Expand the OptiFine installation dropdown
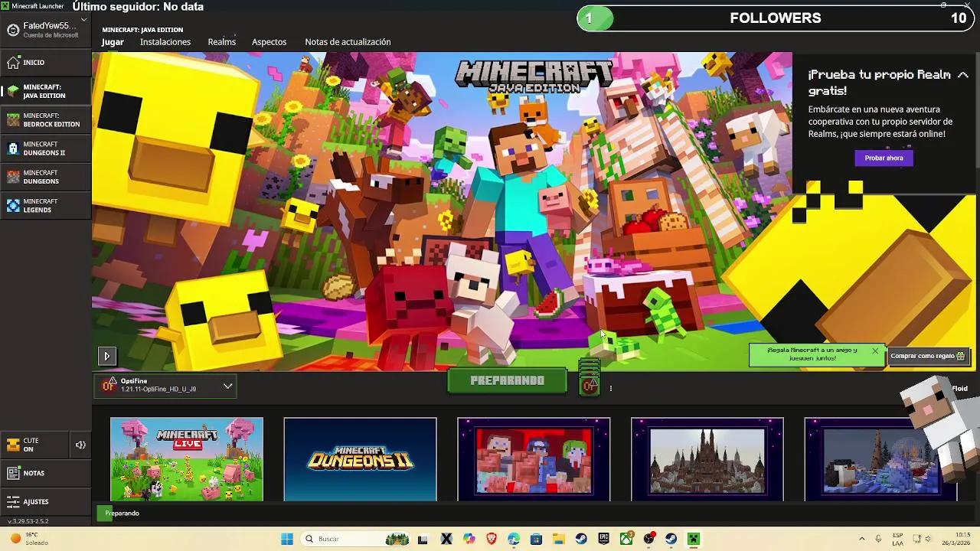980x551 pixels. [165, 386]
